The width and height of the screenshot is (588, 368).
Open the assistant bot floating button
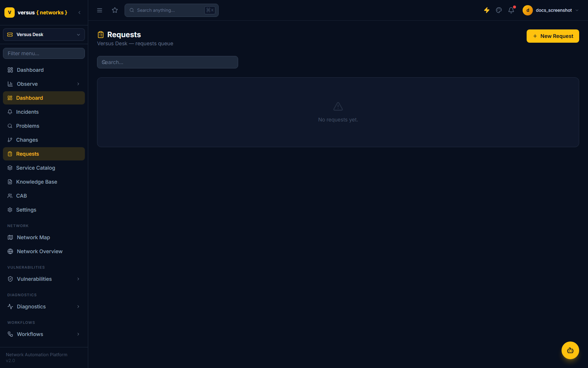click(570, 350)
